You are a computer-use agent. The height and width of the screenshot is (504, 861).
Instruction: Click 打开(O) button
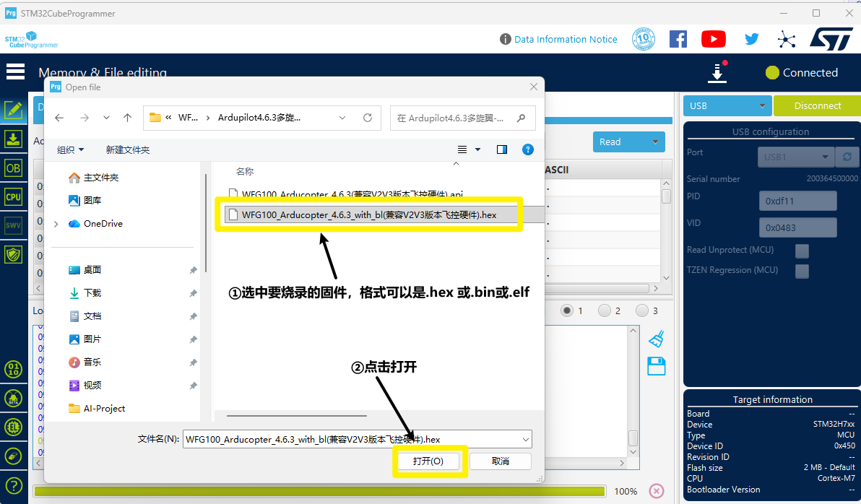pos(428,461)
